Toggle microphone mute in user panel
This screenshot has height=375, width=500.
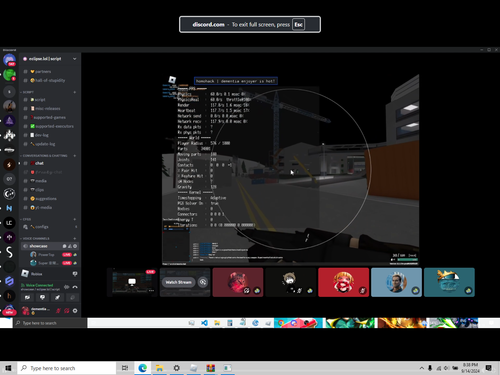pyautogui.click(x=58, y=311)
